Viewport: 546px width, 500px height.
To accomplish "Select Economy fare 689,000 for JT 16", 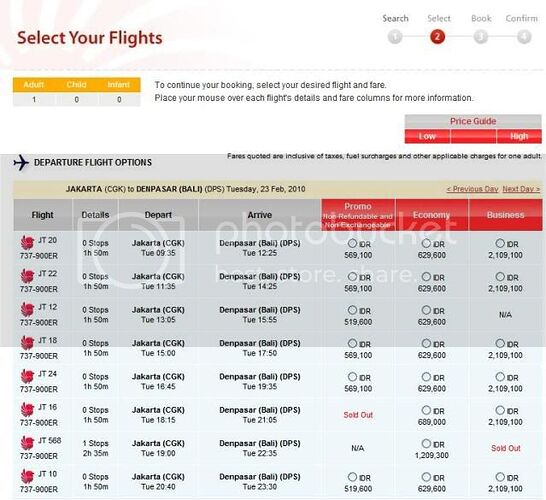I will 426,410.
